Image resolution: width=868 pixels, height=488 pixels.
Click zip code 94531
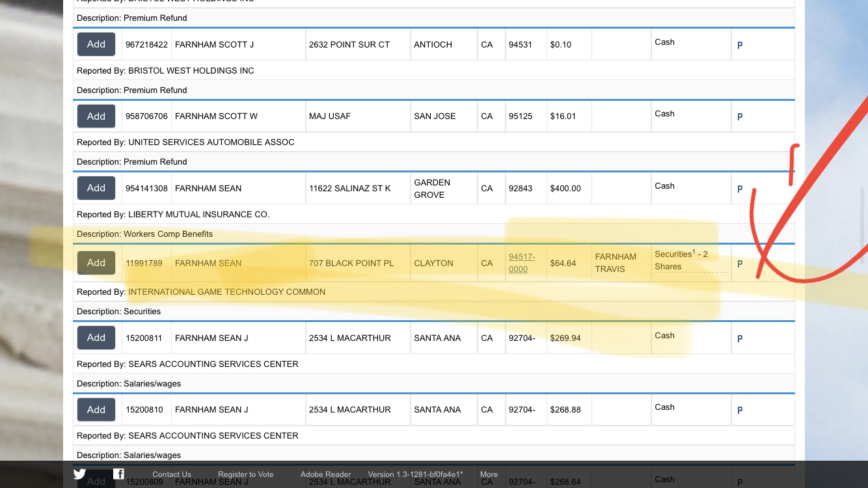pos(521,44)
